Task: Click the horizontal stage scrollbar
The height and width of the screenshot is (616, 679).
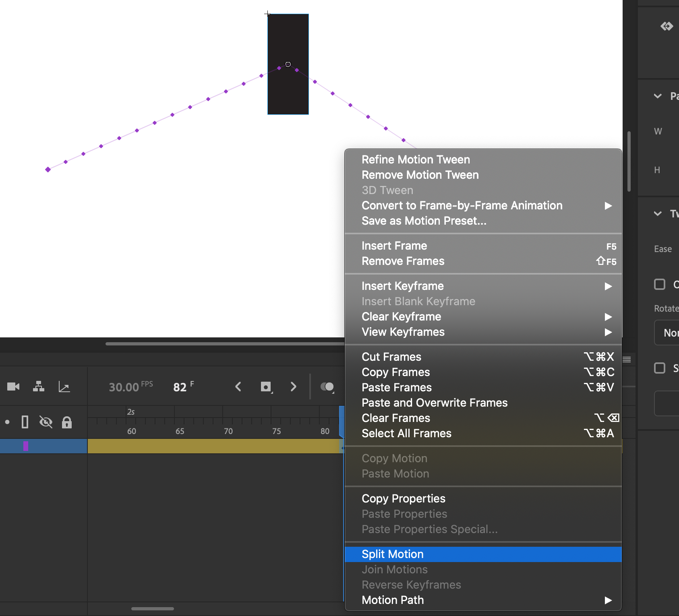Action: pyautogui.click(x=226, y=343)
